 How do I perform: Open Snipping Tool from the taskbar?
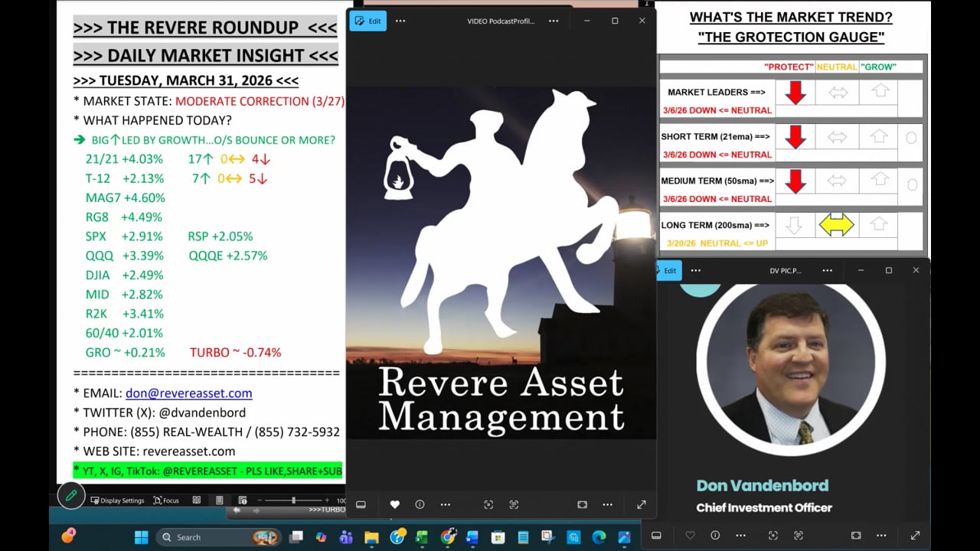click(548, 537)
